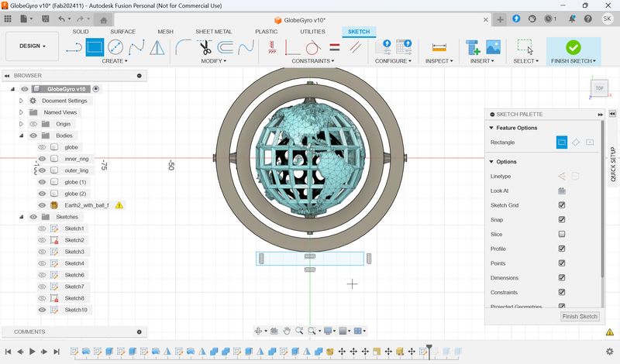Image resolution: width=620 pixels, height=364 pixels.
Task: Open the INSPECT dropdown menu
Action: pyautogui.click(x=439, y=61)
